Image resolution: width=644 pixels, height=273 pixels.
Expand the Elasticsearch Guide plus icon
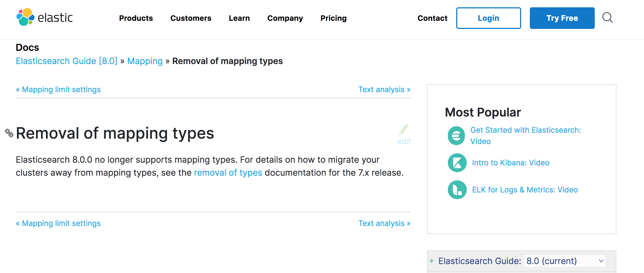point(432,261)
